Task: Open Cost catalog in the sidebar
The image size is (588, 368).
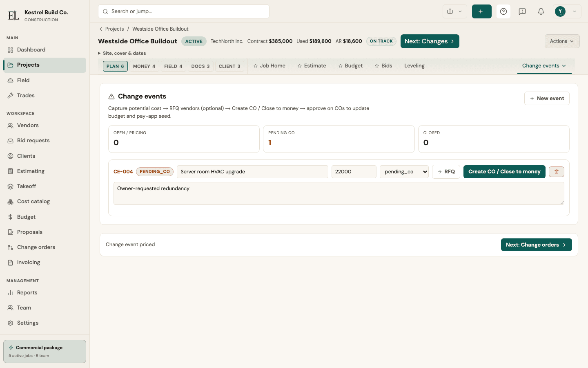Action: pos(45,202)
